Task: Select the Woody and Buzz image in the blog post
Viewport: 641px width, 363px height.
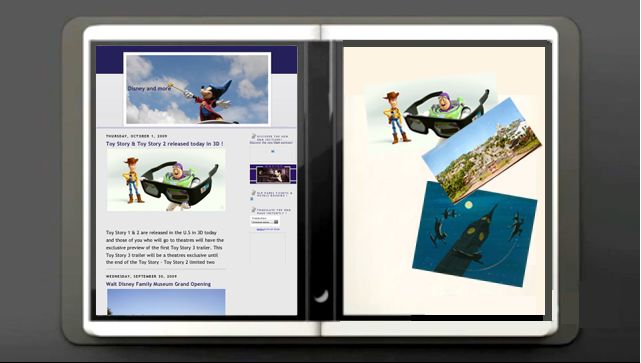Action: (166, 180)
